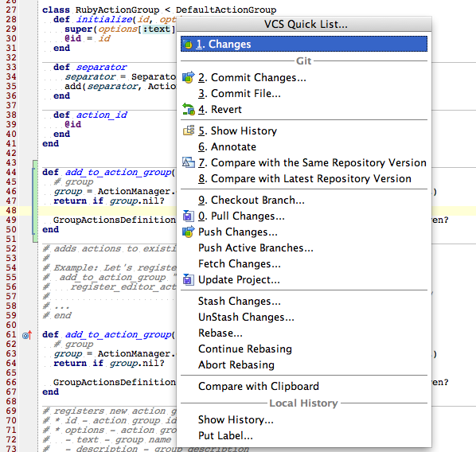Choose 'Compare with Clipboard'
This screenshot has height=452, width=476.
pyautogui.click(x=259, y=387)
